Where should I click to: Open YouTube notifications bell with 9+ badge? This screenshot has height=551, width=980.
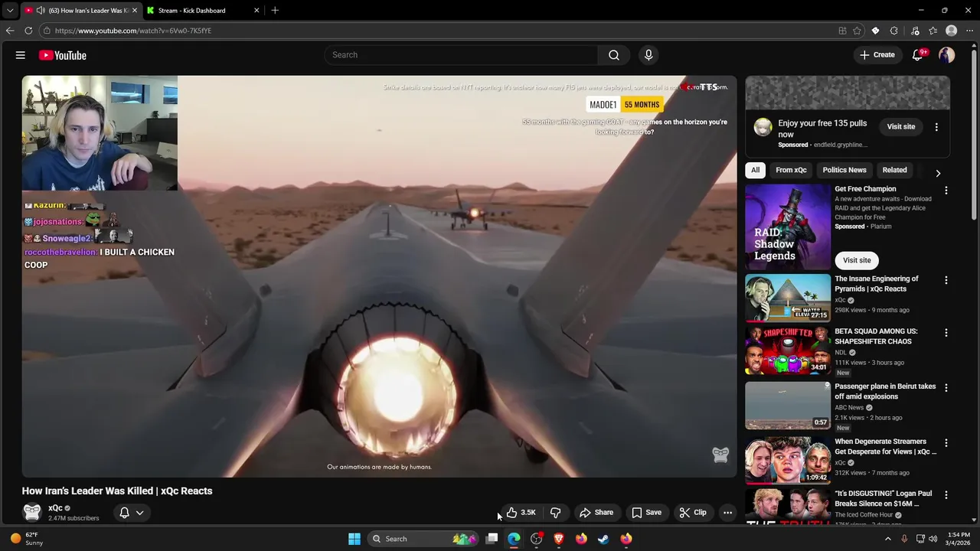click(x=918, y=55)
